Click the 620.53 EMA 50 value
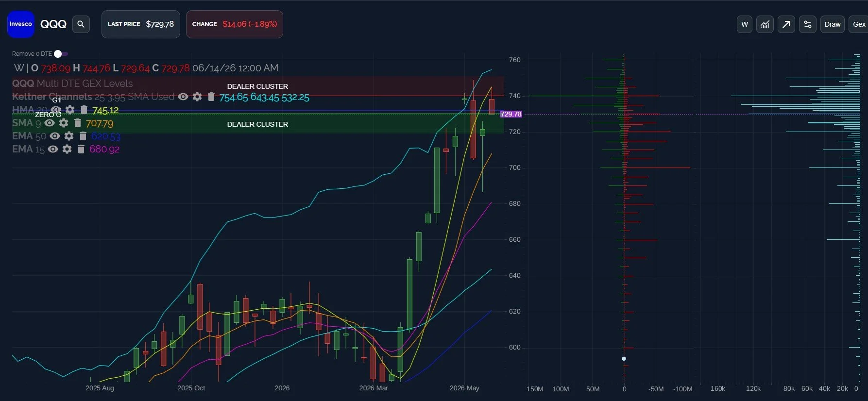 click(x=105, y=136)
